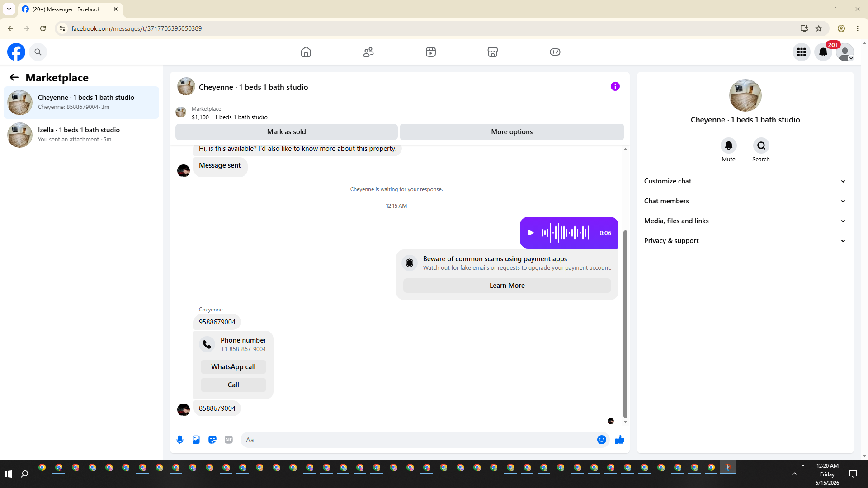Open the Facebook search magnifier
Viewport: 868px width, 488px height.
(x=38, y=52)
